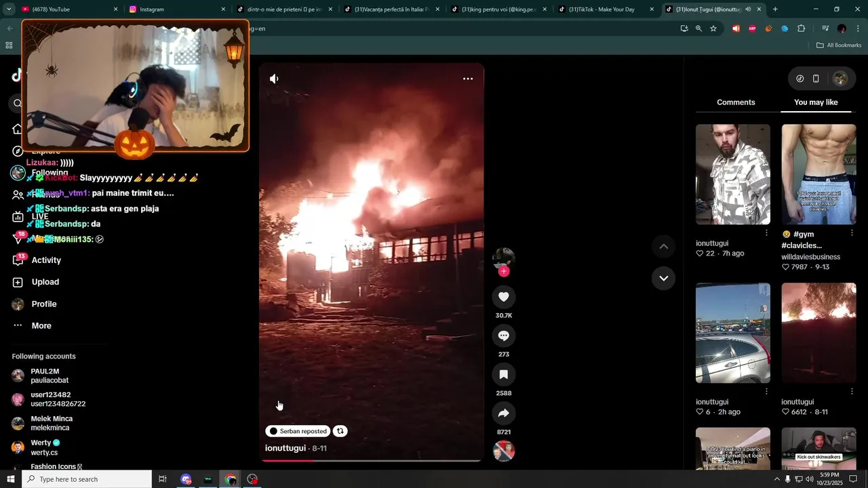This screenshot has width=868, height=488.
Task: Bookmark this page with the star icon
Action: click(x=713, y=28)
